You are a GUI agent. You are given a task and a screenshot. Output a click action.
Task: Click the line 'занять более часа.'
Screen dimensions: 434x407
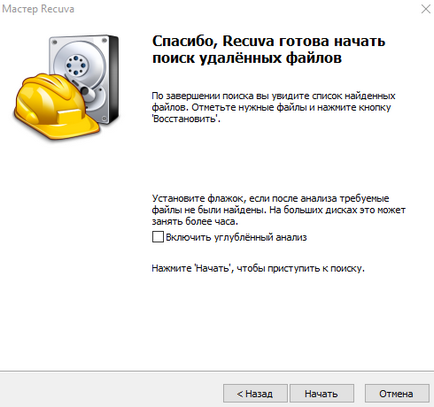[x=195, y=221]
